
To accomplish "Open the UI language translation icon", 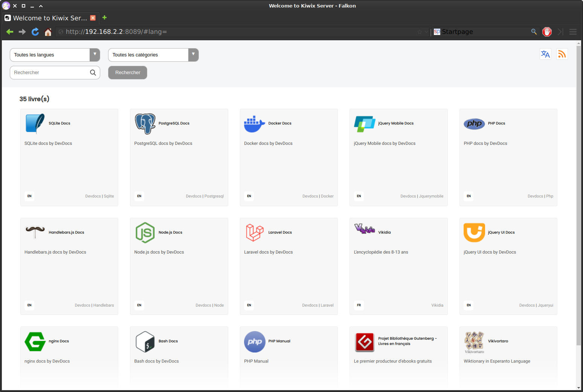I will (x=545, y=54).
